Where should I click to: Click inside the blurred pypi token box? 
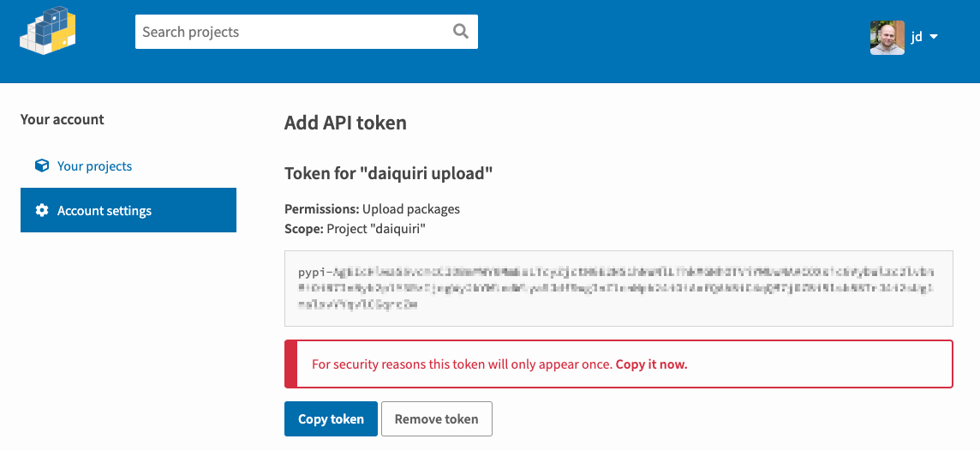(x=618, y=288)
